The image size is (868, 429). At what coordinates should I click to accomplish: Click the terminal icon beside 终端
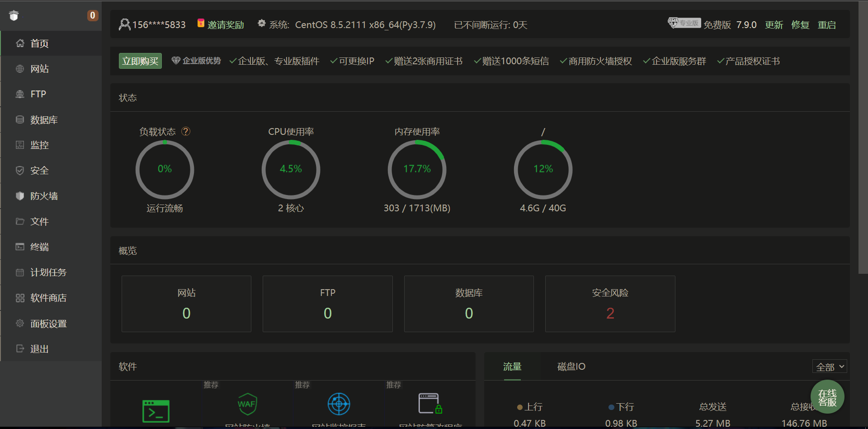tap(20, 247)
